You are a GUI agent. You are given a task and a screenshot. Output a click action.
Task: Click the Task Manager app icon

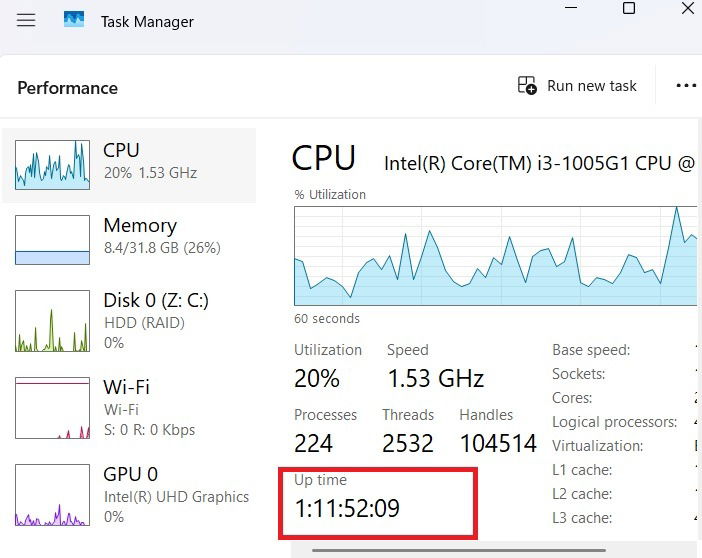(74, 20)
